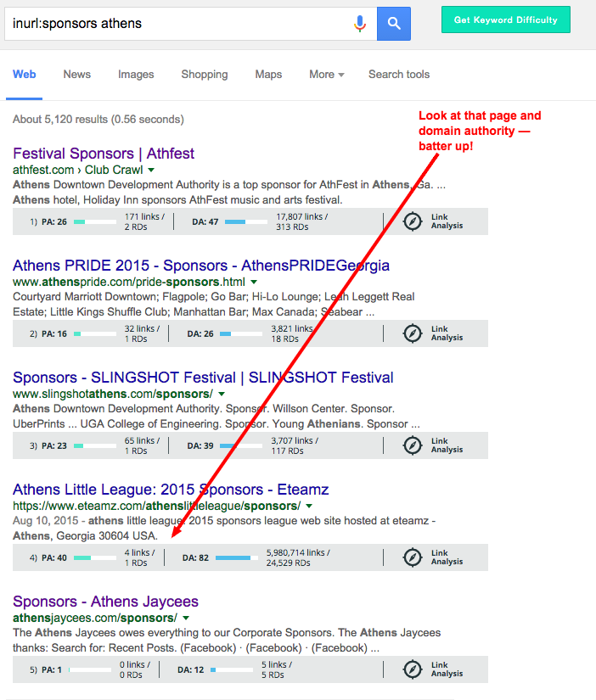
Task: Click '3,707 links / 117 RDs' value
Action: [295, 446]
